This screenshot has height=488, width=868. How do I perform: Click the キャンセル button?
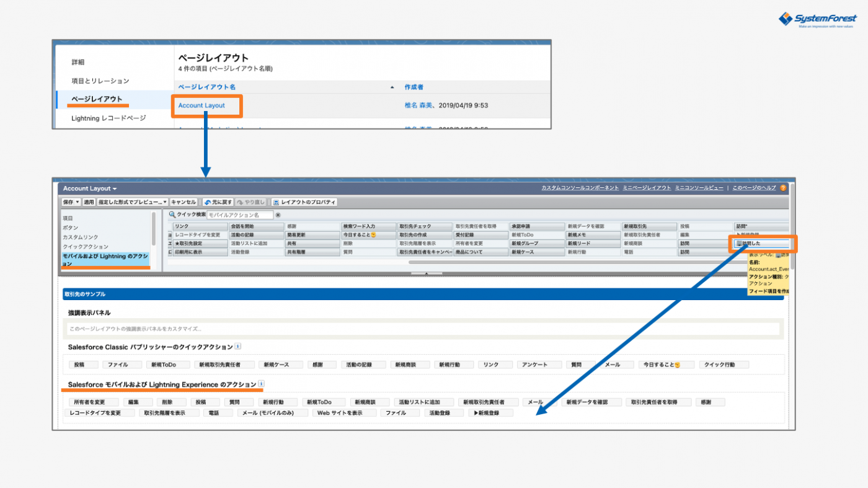click(184, 202)
